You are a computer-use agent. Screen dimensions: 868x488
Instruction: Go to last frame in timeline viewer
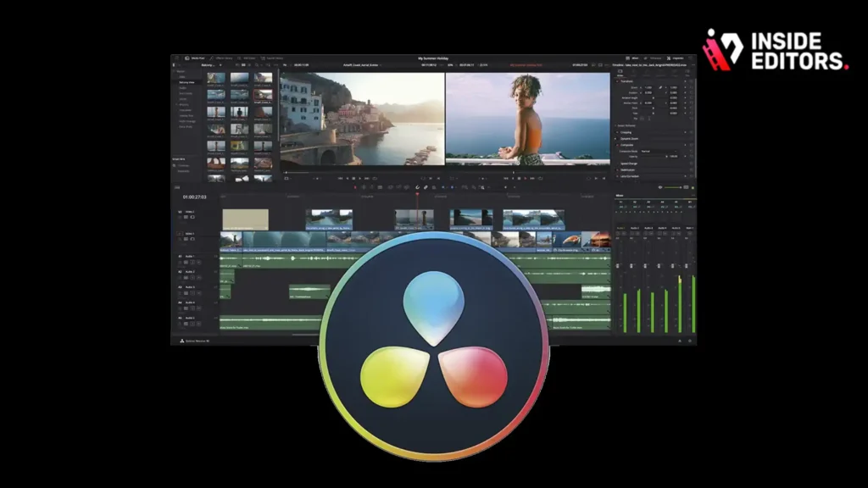pos(532,178)
